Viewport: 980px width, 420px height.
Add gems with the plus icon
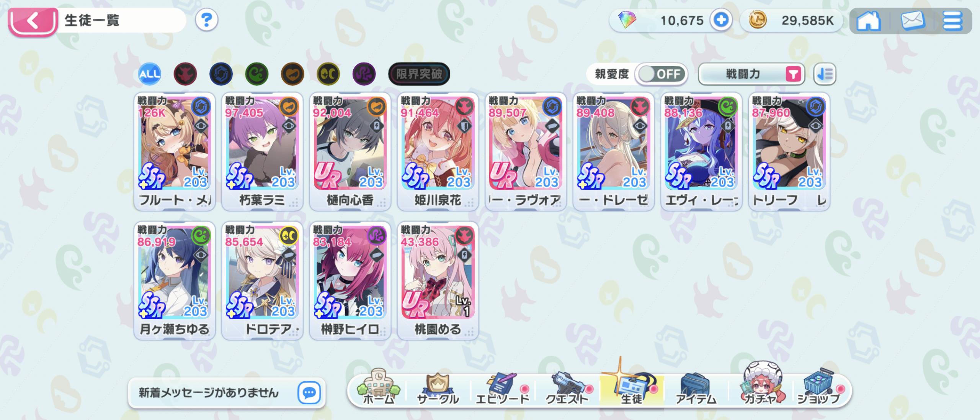[721, 20]
